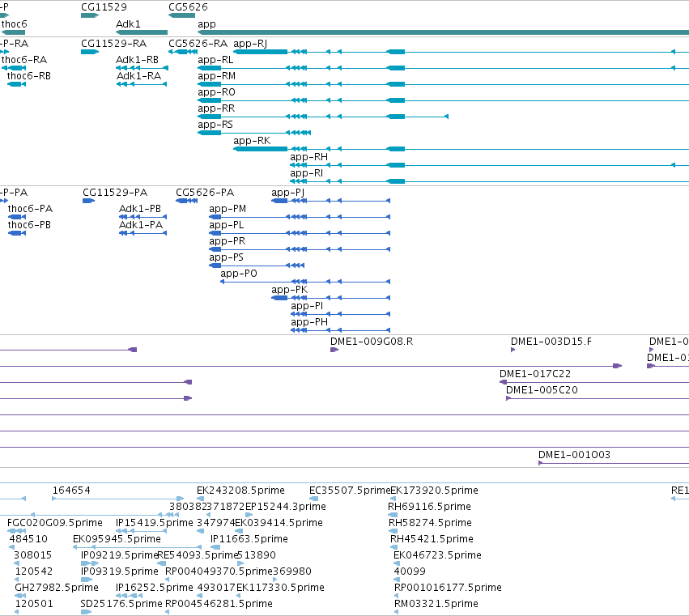Click EST FGC020G09.5prime
The width and height of the screenshot is (689, 616).
(55, 523)
